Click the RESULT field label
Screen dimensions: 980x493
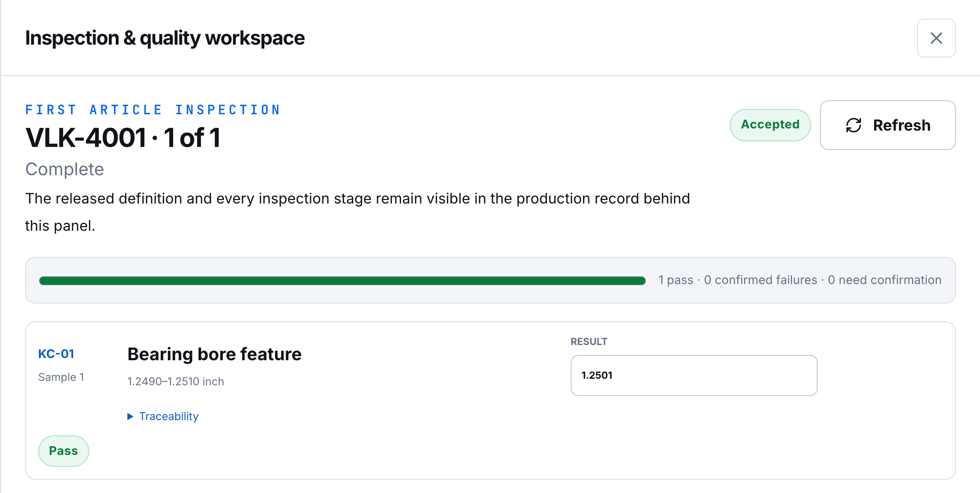589,341
